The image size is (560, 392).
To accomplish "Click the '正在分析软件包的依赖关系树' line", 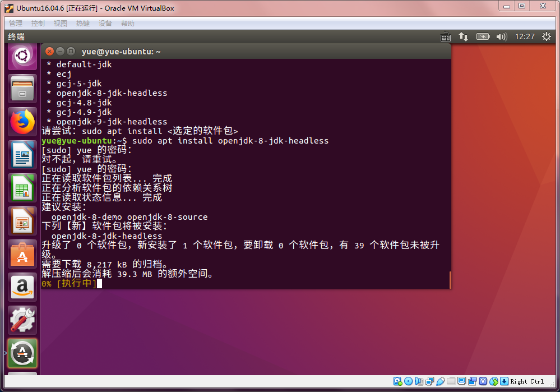I will [x=107, y=188].
